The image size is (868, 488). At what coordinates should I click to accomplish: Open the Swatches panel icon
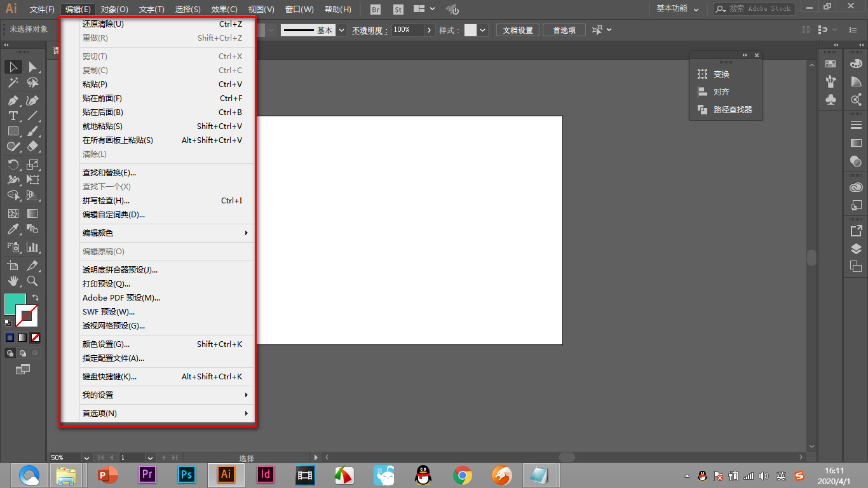[831, 64]
